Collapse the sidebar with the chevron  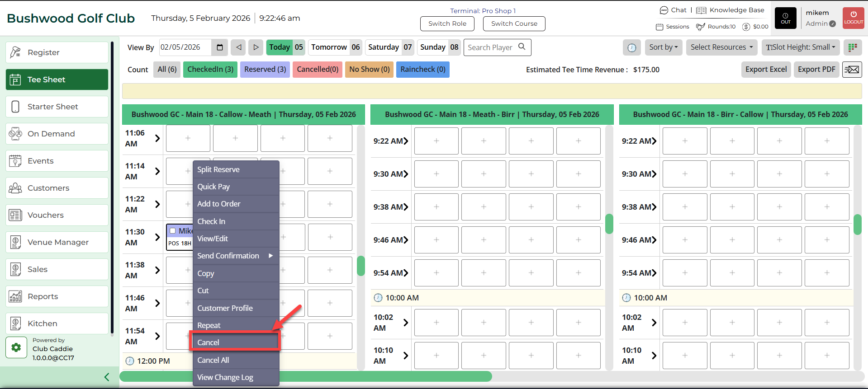coord(107,377)
